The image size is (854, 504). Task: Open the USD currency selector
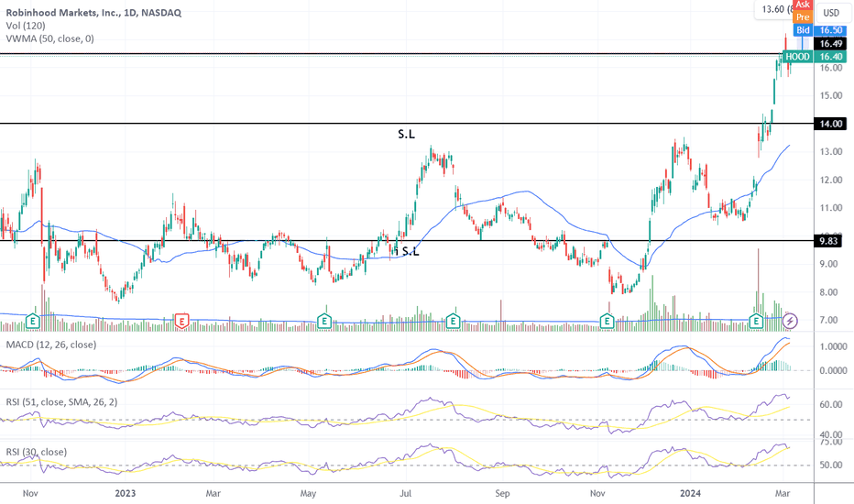831,13
